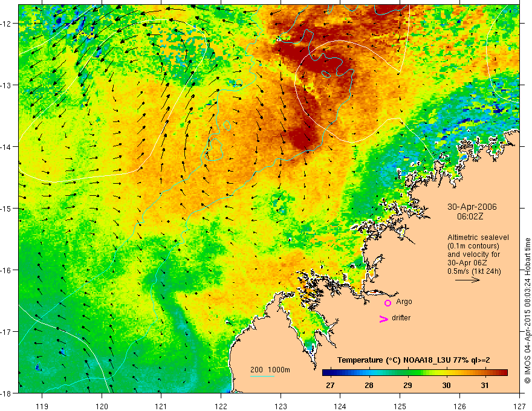This screenshot has width=532, height=411.
Task: Click the longitude axis label 122
Action: point(221,406)
